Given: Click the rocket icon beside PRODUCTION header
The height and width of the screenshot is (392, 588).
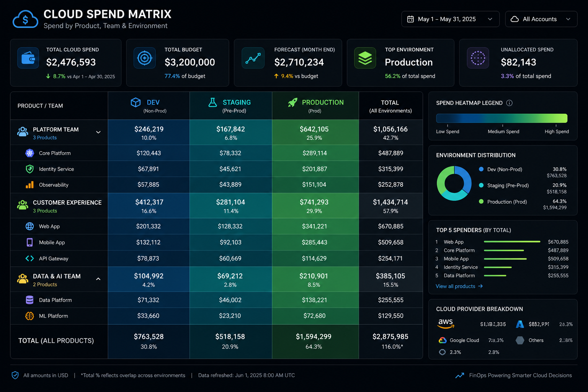Looking at the screenshot, I should tap(292, 102).
